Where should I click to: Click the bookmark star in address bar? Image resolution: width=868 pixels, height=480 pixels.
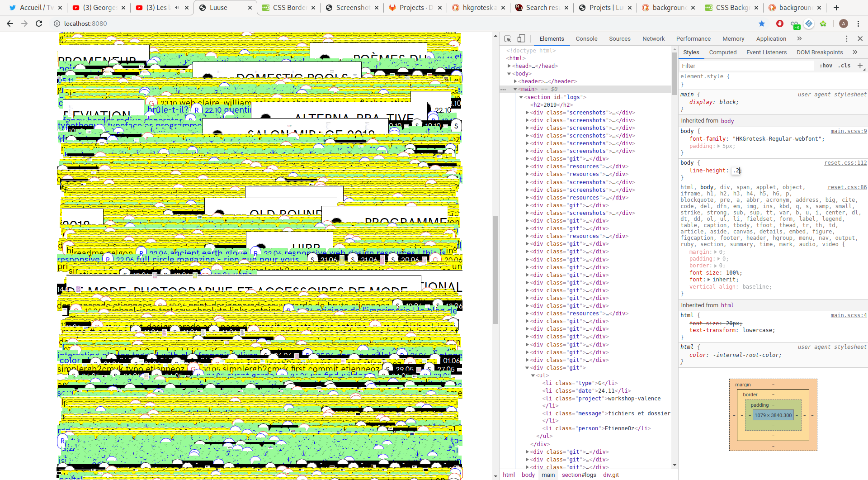pyautogui.click(x=762, y=24)
